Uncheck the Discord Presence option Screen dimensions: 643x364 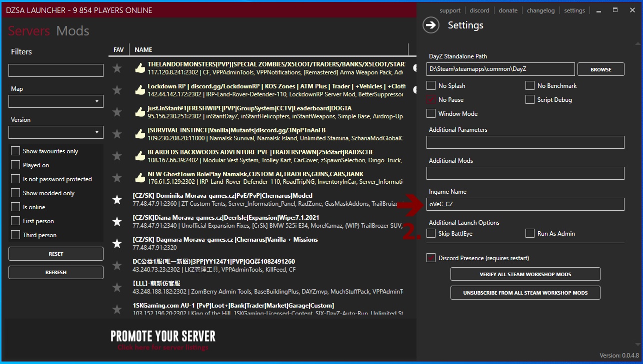(x=431, y=258)
